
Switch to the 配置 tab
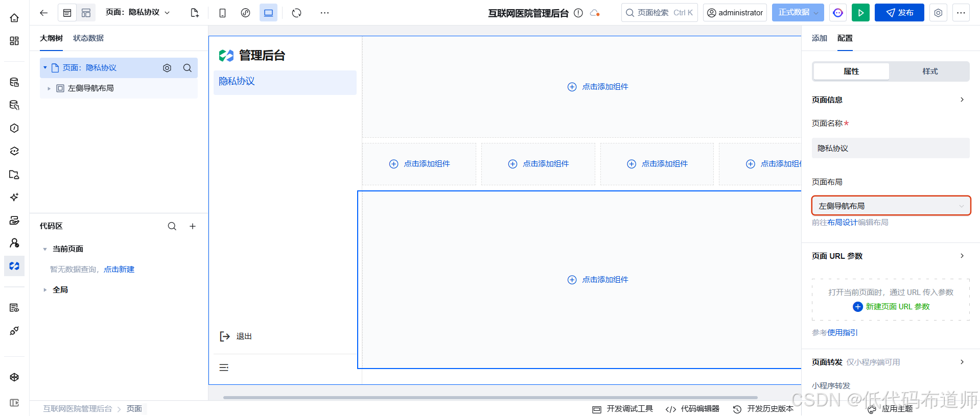point(845,38)
